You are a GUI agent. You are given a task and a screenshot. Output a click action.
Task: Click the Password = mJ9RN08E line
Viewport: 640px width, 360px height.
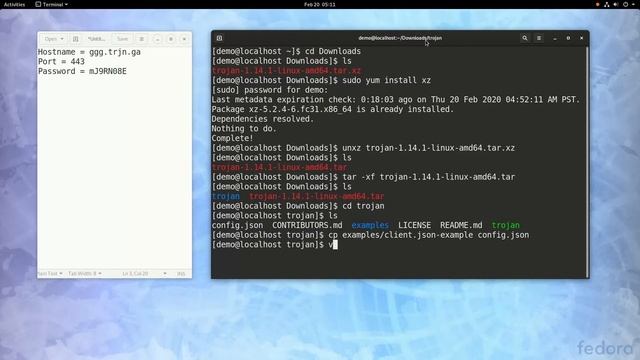pos(82,71)
